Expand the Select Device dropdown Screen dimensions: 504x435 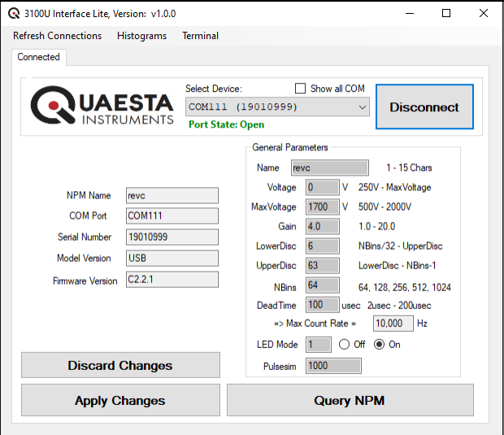click(x=361, y=107)
